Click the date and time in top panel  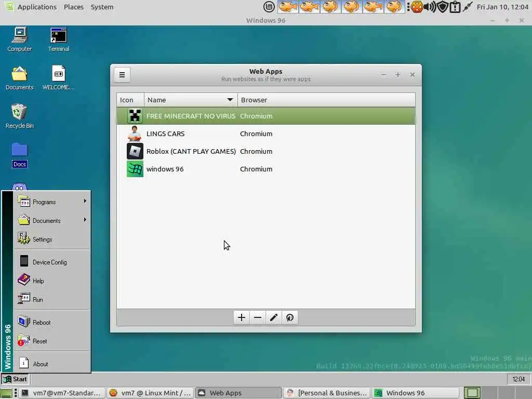[502, 7]
